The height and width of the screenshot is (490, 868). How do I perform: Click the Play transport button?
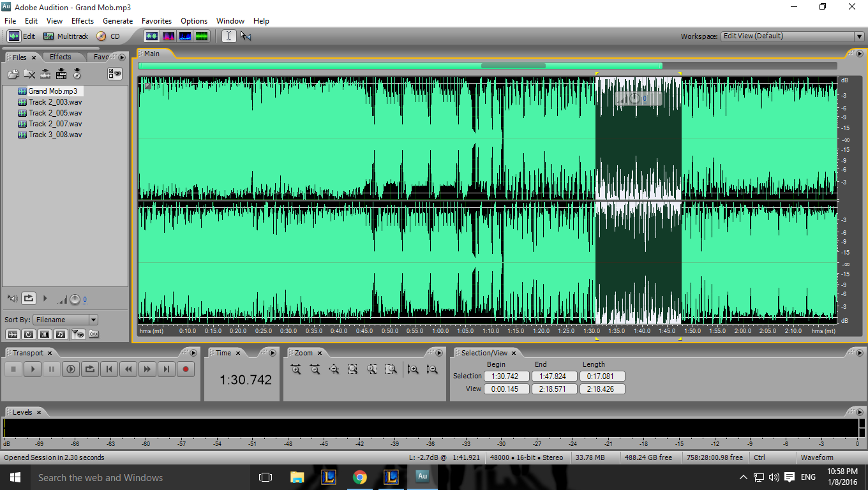(33, 369)
